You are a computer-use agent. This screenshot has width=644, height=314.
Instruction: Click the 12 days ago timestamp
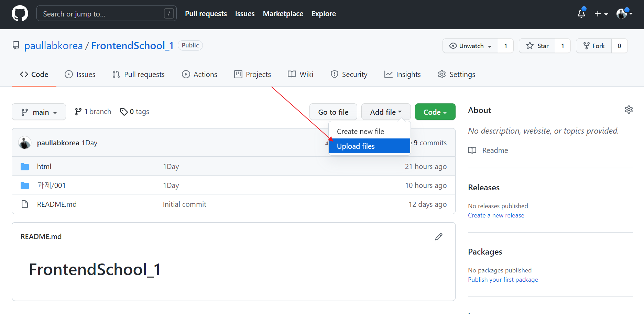click(428, 204)
